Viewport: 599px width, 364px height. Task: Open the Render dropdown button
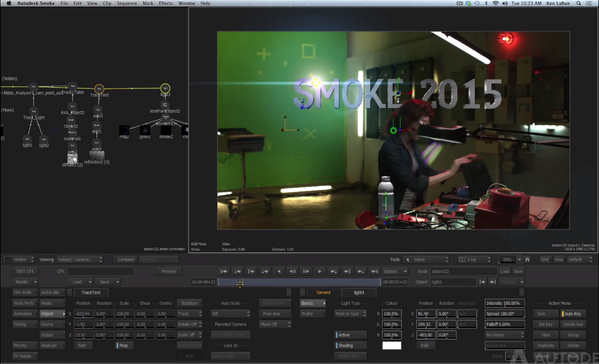click(x=25, y=282)
